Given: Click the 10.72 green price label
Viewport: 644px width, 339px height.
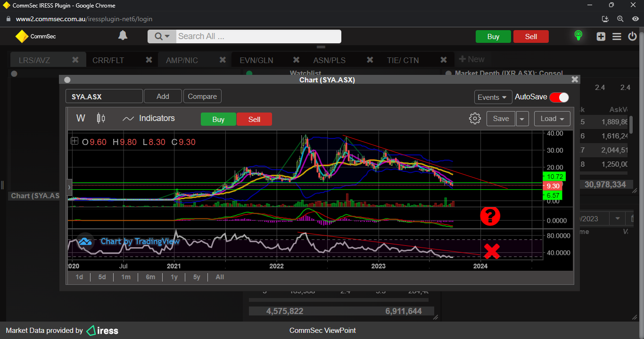Looking at the screenshot, I should 554,177.
